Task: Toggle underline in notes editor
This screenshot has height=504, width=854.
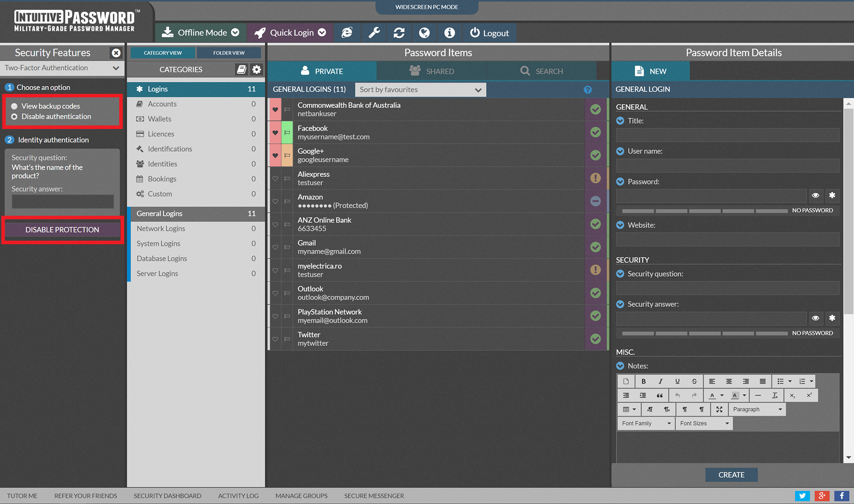Action: pos(677,381)
